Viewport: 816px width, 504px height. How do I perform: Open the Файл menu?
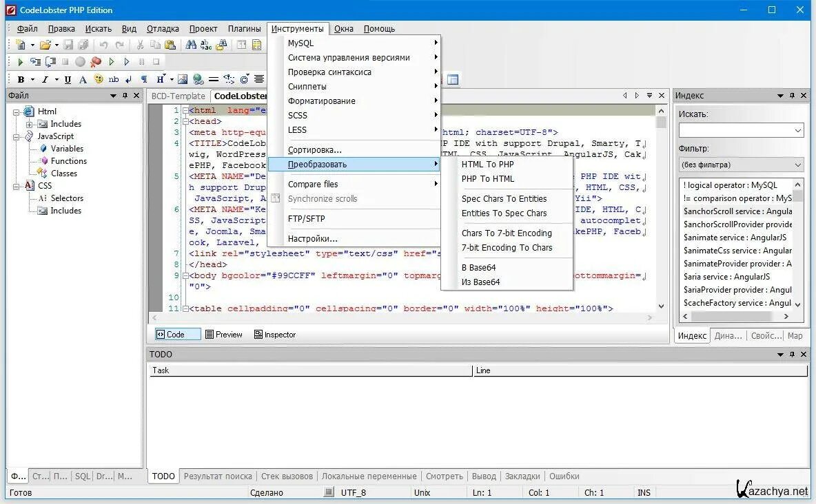tap(27, 29)
